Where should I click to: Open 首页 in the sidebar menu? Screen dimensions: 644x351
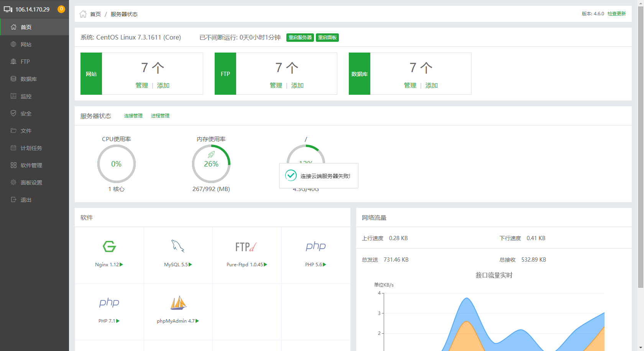click(34, 27)
